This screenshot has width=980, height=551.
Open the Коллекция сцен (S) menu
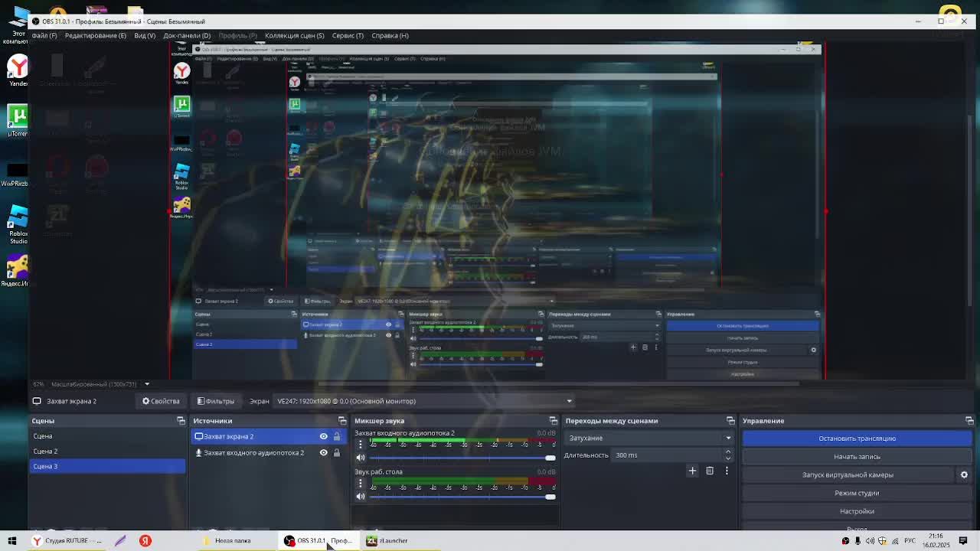(x=294, y=35)
